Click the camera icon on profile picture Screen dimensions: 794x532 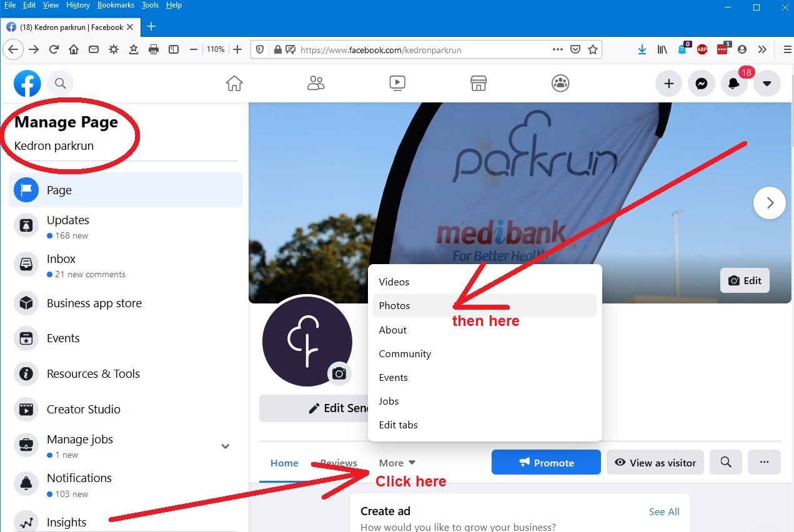[x=339, y=373]
